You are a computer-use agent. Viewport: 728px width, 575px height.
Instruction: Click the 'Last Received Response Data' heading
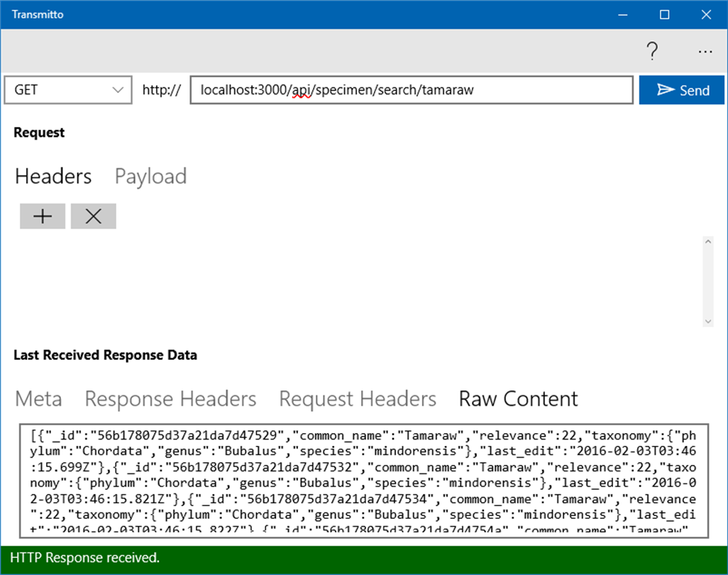coord(106,356)
